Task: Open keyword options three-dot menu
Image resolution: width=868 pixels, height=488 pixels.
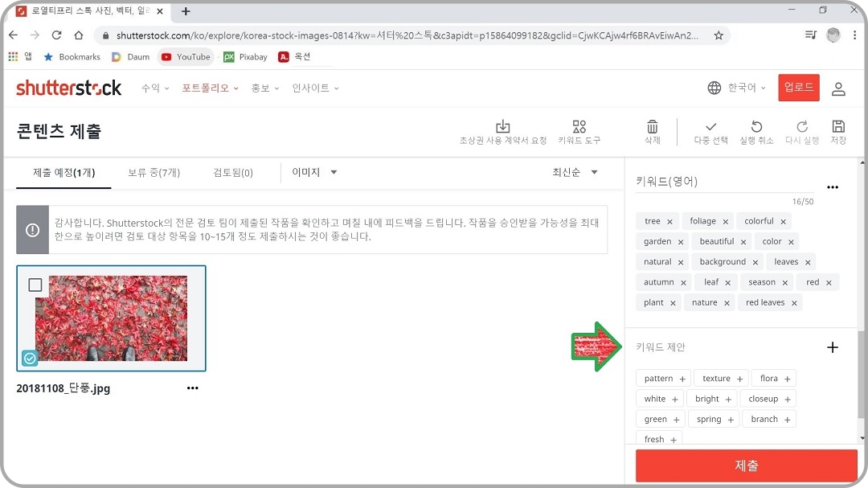Action: [x=833, y=187]
